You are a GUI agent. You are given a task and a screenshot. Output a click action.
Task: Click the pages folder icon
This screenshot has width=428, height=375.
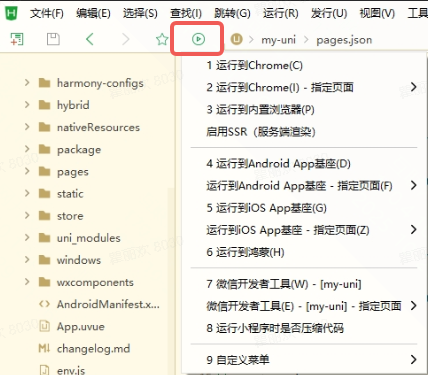pos(44,171)
